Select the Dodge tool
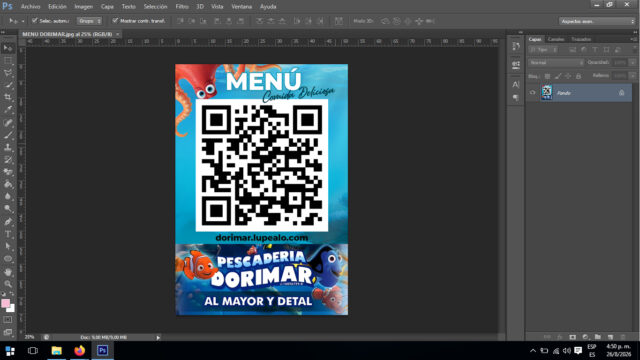Screen dimensions: 640x360 tap(8, 209)
